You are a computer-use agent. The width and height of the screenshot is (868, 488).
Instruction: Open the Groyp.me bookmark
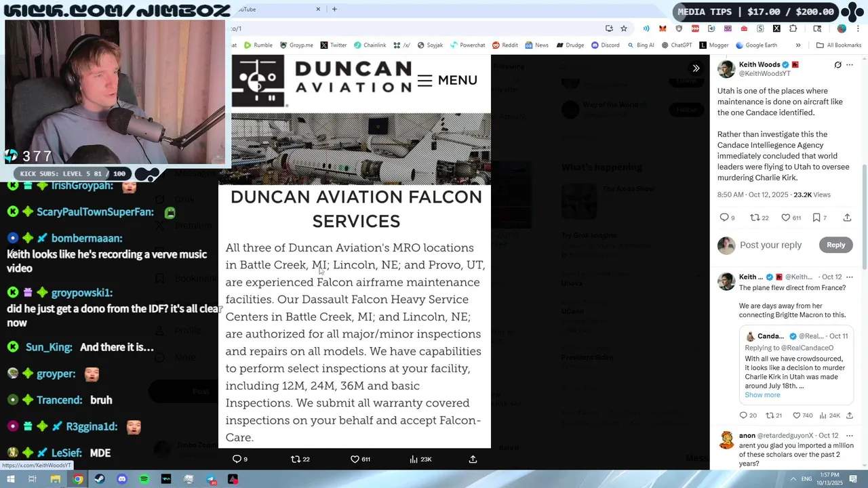(296, 45)
